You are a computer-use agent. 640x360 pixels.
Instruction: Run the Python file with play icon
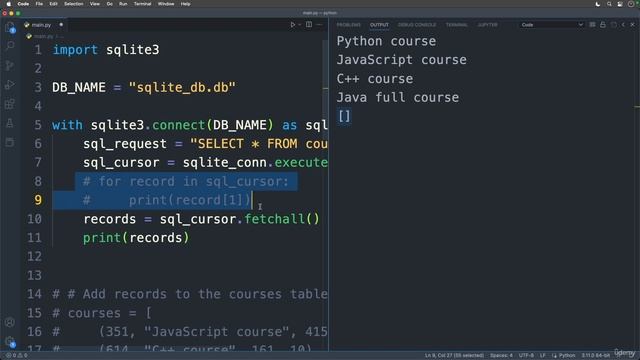point(292,25)
